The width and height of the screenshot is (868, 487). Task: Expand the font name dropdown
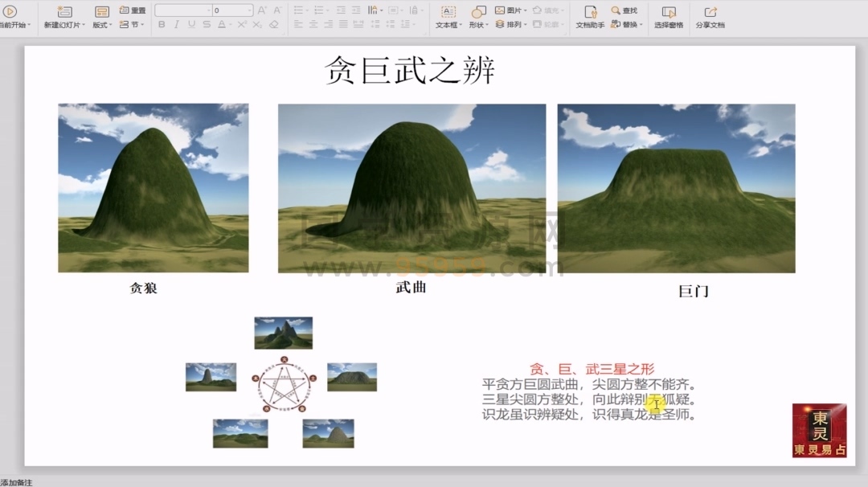(x=208, y=10)
